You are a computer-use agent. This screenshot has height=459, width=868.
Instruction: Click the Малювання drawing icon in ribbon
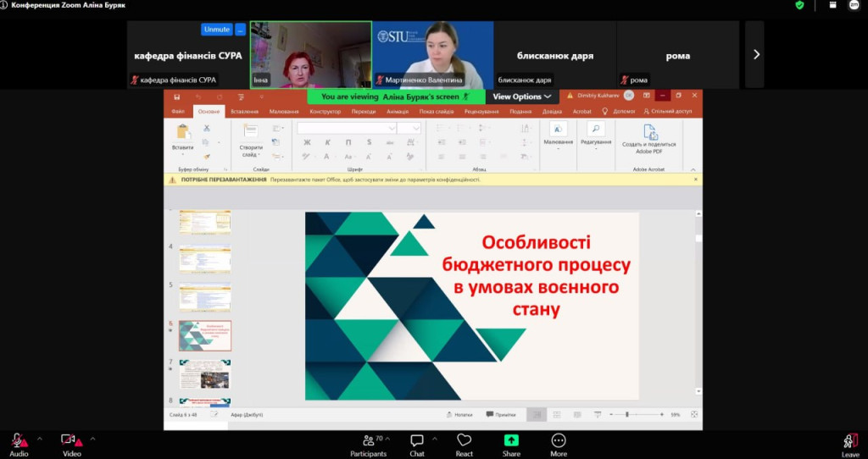558,129
